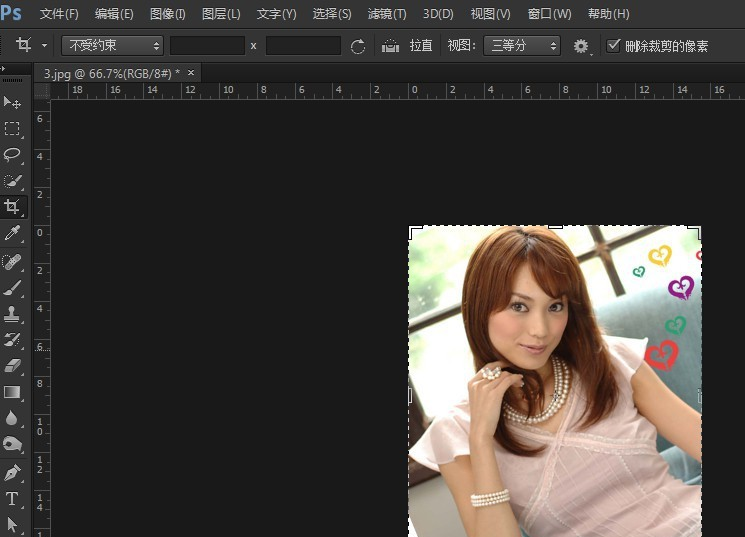
Task: Open the 编辑(E) menu
Action: coord(114,14)
